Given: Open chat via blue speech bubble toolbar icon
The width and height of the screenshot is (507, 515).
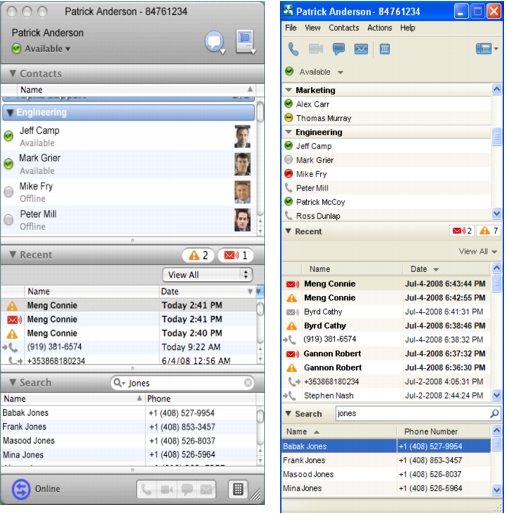Looking at the screenshot, I should coord(338,49).
